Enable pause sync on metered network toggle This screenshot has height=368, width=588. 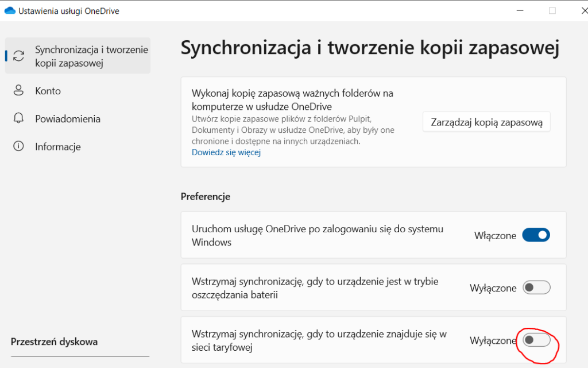[536, 340]
